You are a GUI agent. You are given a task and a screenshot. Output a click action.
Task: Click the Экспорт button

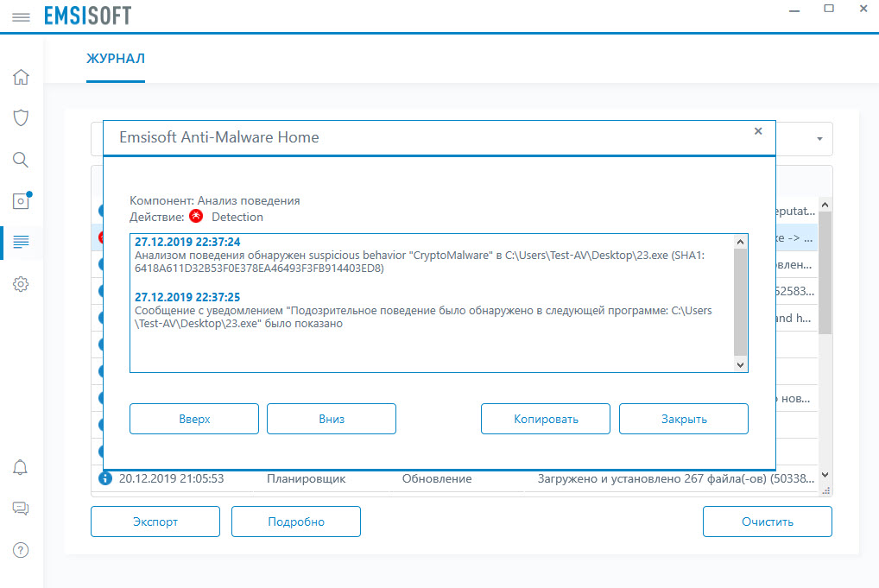155,522
